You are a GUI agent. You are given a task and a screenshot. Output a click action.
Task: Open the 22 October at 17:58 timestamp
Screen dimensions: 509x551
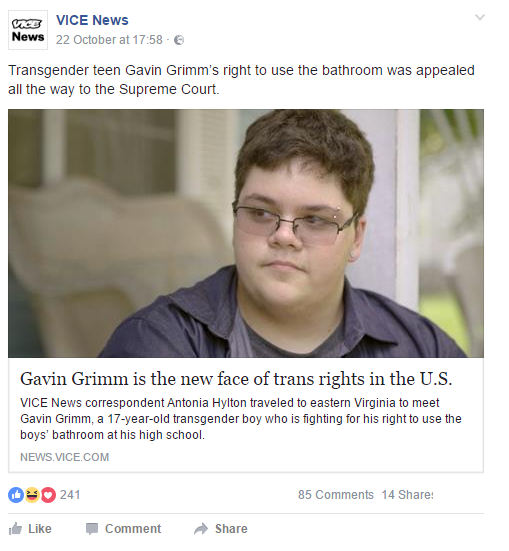(x=109, y=40)
